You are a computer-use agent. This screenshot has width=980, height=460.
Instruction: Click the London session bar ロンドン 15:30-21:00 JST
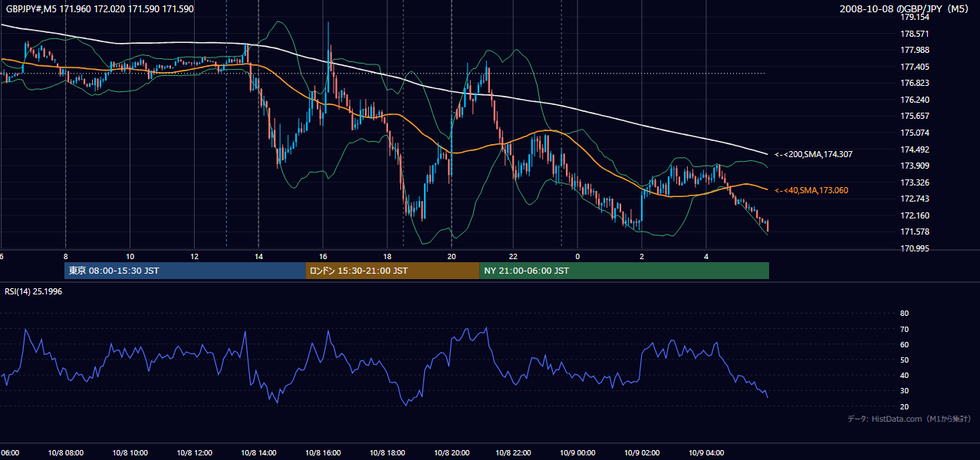(393, 271)
